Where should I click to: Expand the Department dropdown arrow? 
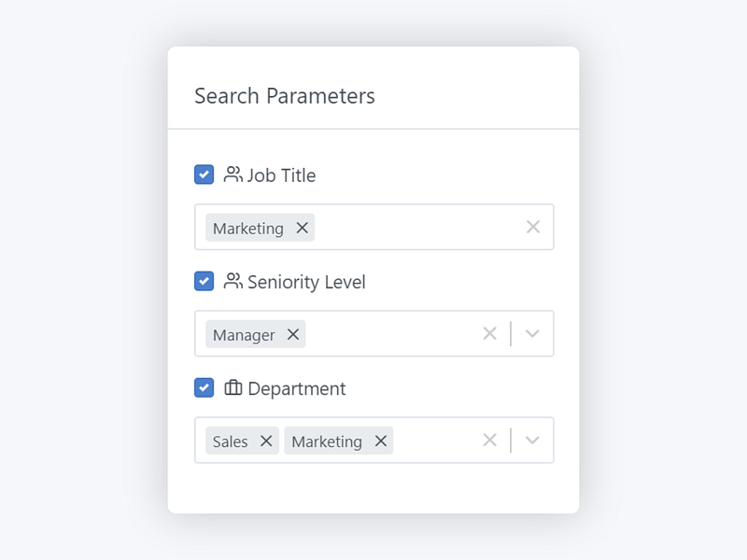coord(532,441)
